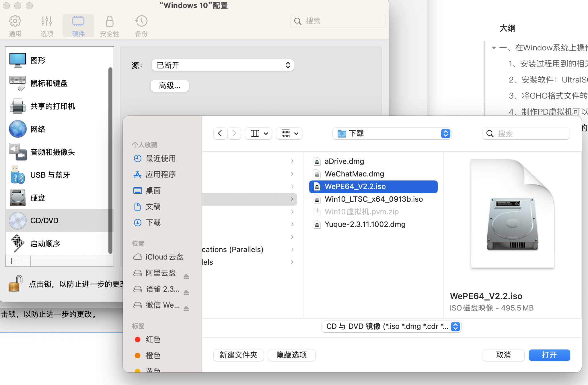Click the 打开 button
Image resolution: width=588 pixels, height=385 pixels.
pyautogui.click(x=549, y=355)
